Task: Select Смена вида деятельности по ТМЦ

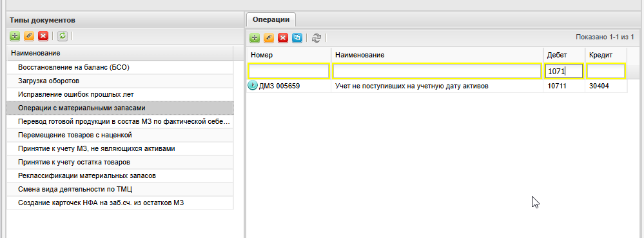Action: pyautogui.click(x=120, y=190)
